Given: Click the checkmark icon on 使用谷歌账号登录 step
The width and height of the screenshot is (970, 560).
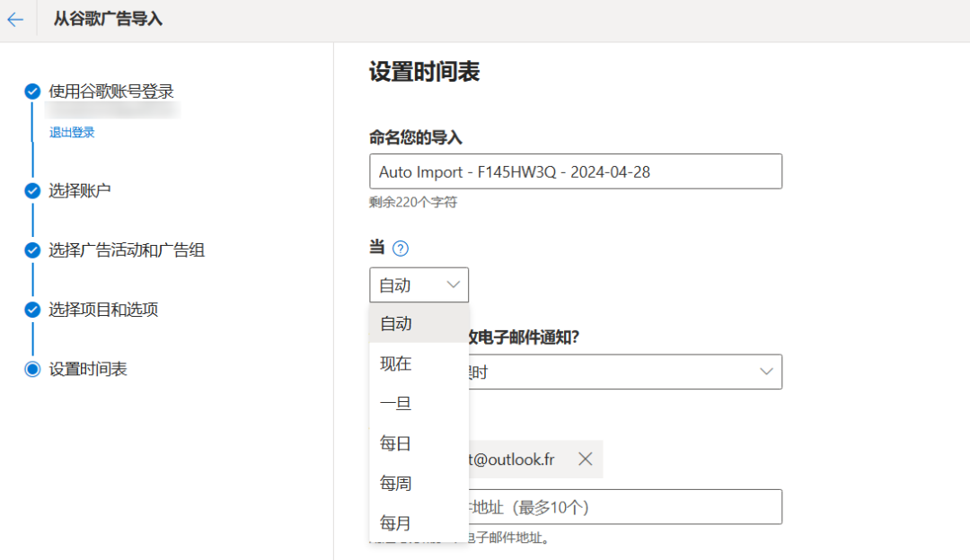Looking at the screenshot, I should coord(32,91).
